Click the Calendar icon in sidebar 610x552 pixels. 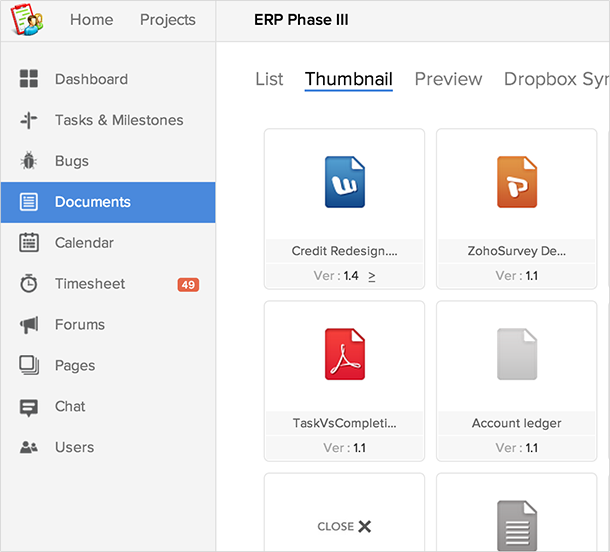pyautogui.click(x=29, y=242)
